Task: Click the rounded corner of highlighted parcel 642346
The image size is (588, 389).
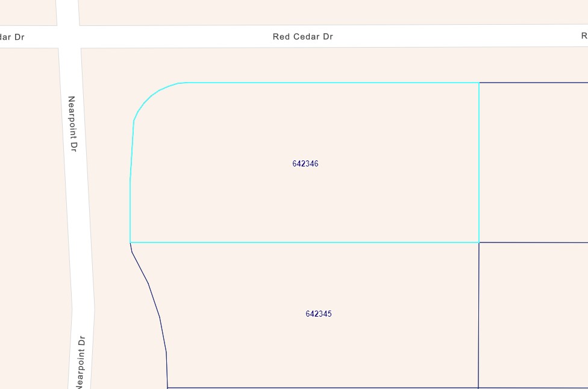Action: tap(149, 96)
